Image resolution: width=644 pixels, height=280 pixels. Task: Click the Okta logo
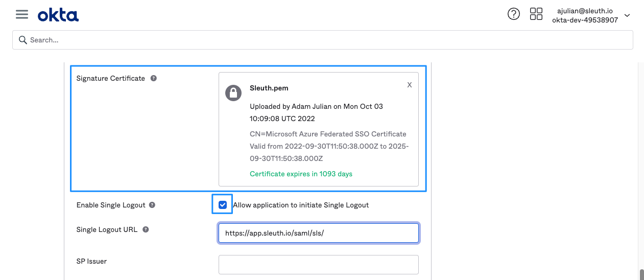click(x=58, y=15)
